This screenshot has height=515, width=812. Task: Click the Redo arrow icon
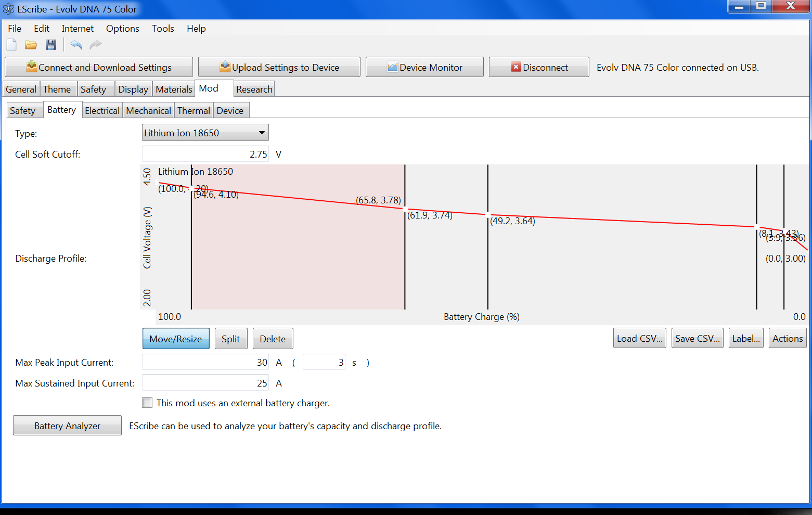point(96,45)
